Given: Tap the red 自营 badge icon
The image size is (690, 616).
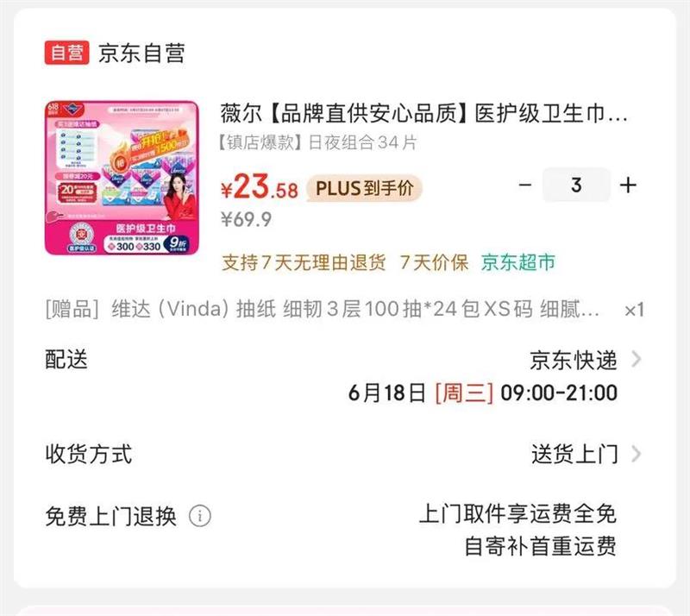Looking at the screenshot, I should [x=66, y=53].
